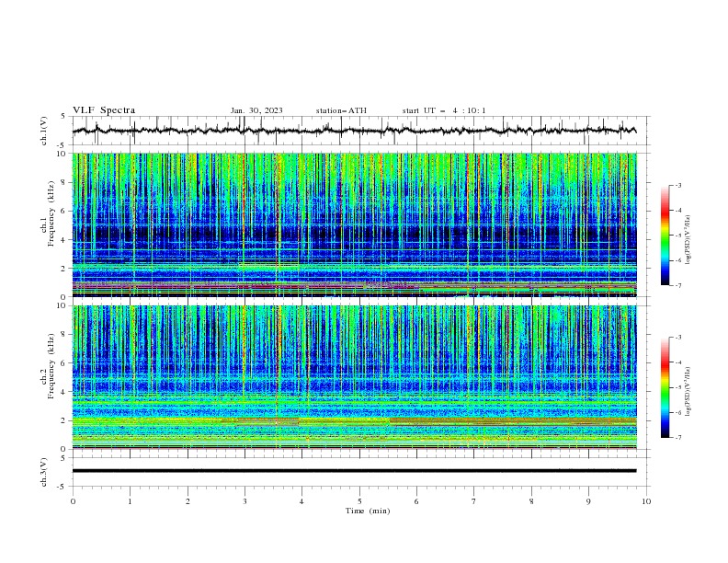Viewport: 728px width, 563px height.
Task: Click the time axis tick label "7"
Action: coord(474,501)
